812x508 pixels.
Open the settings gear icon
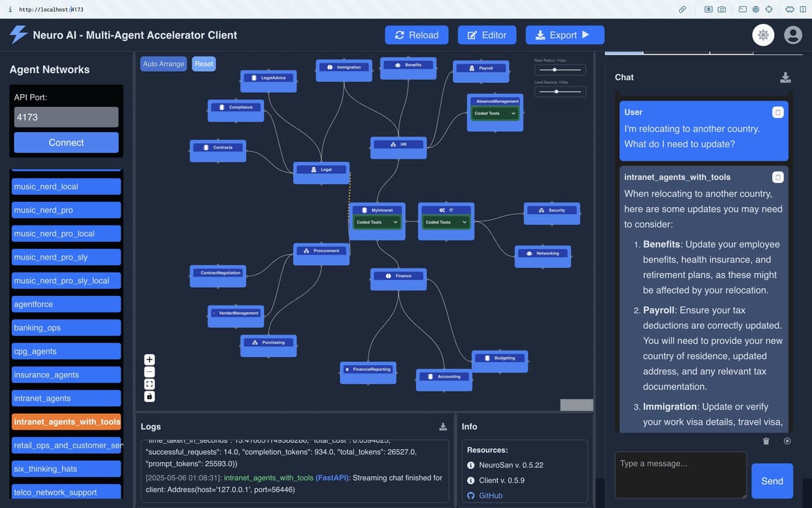(x=763, y=35)
